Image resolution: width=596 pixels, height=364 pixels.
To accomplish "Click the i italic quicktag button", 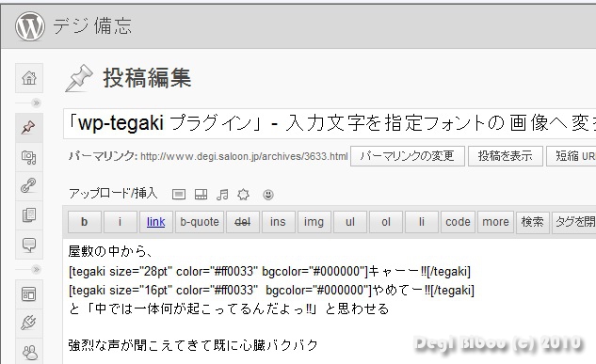I will click(121, 222).
